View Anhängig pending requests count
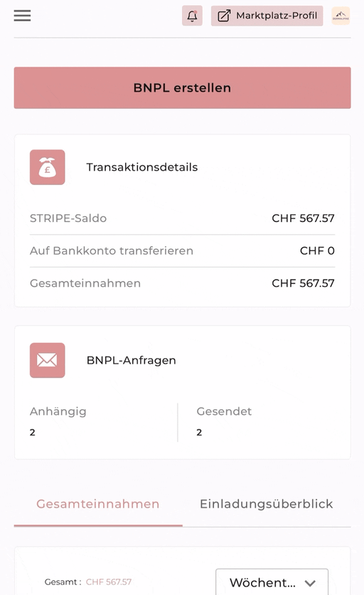 (x=32, y=432)
